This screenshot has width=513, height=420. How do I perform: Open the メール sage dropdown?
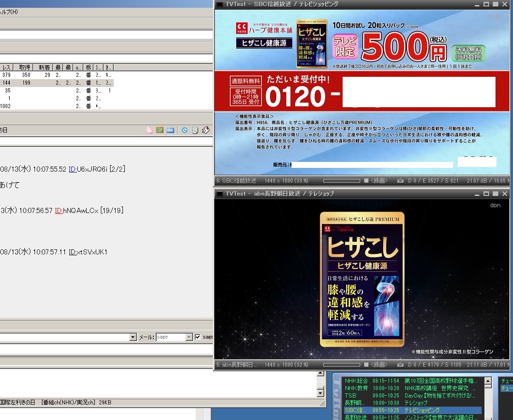click(x=189, y=337)
